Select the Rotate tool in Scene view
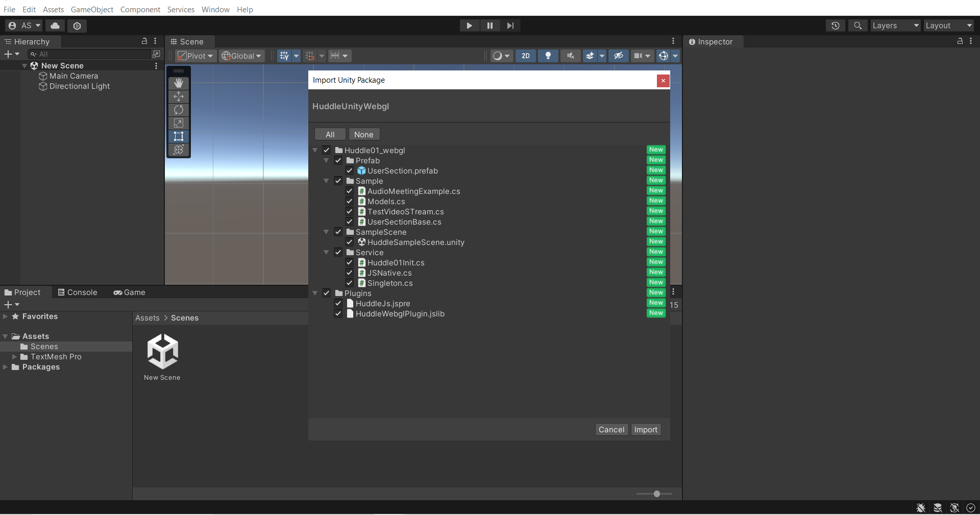The image size is (980, 515). [x=179, y=110]
